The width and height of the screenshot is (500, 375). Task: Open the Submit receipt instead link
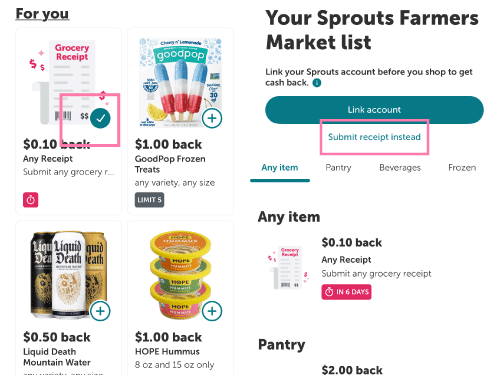click(374, 137)
